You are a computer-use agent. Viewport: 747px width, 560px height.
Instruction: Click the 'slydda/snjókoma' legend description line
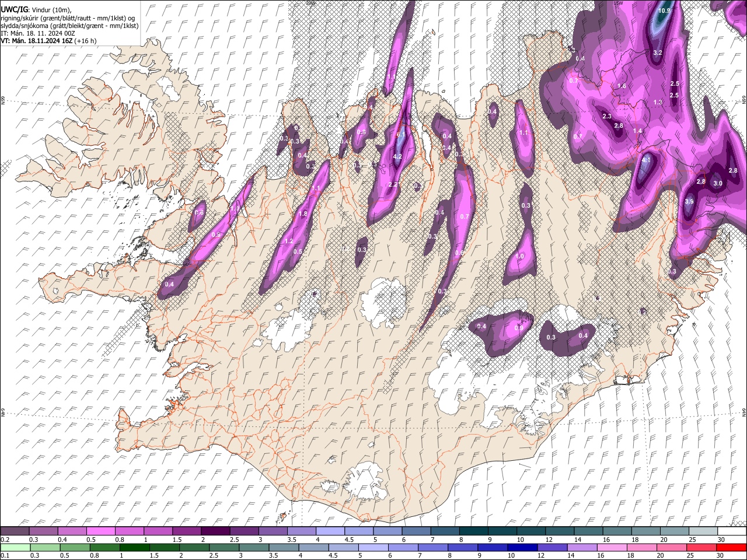point(69,26)
